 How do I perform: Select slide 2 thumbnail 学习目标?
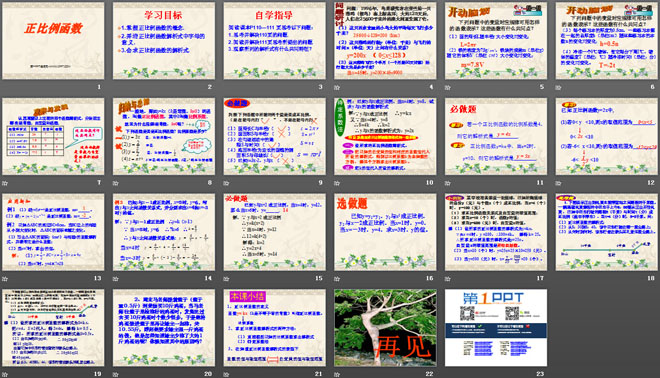(164, 41)
